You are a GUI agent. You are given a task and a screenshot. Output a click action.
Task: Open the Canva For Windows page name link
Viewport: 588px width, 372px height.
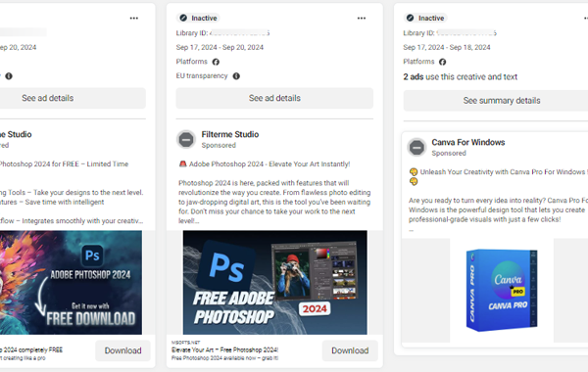point(468,142)
